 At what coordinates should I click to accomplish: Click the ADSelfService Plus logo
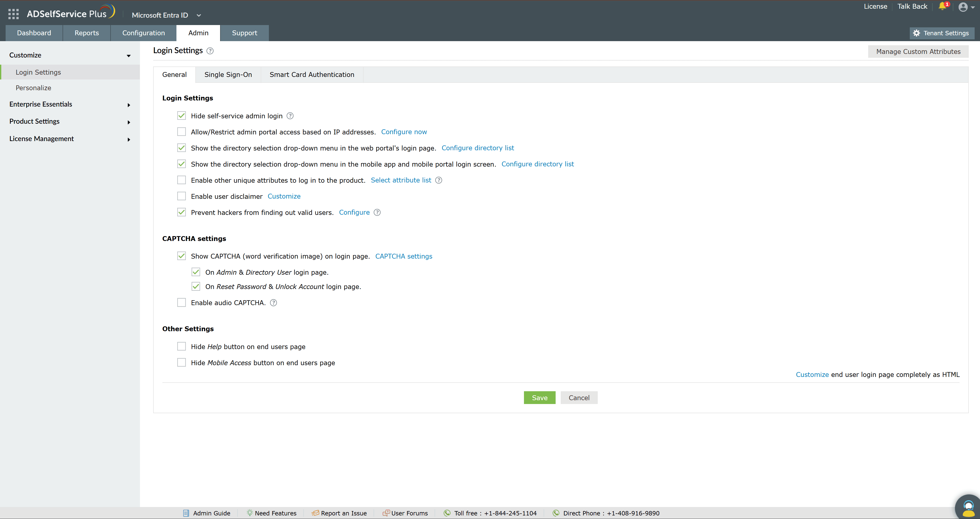(x=71, y=13)
